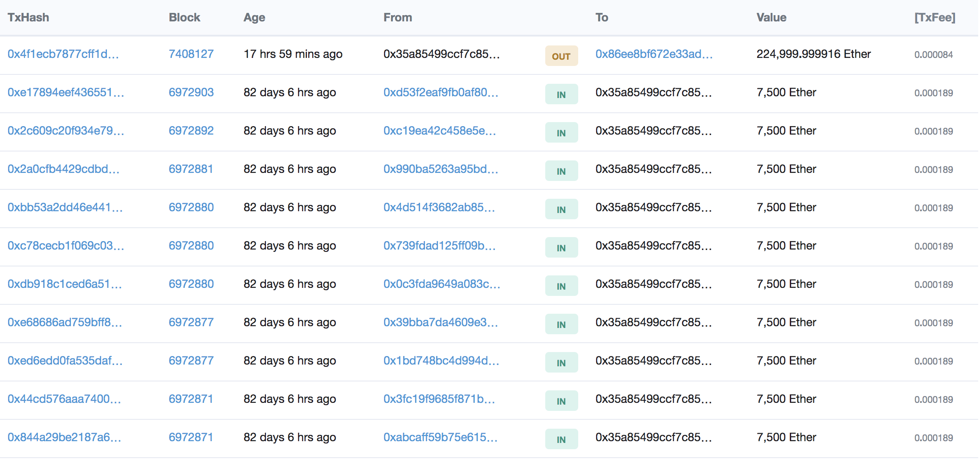Viewport: 980px width, 459px height.
Task: Open recipient address 0x86ee8bf672e33ad...
Action: pos(654,54)
